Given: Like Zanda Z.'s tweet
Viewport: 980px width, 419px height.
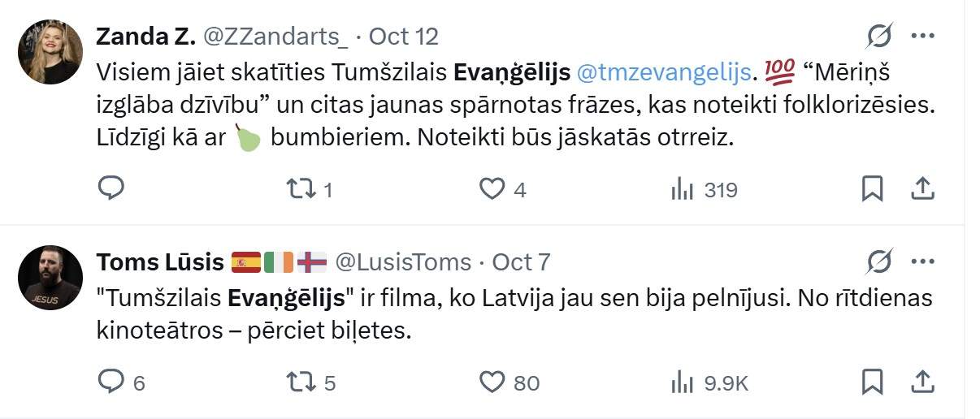Looking at the screenshot, I should tap(492, 189).
